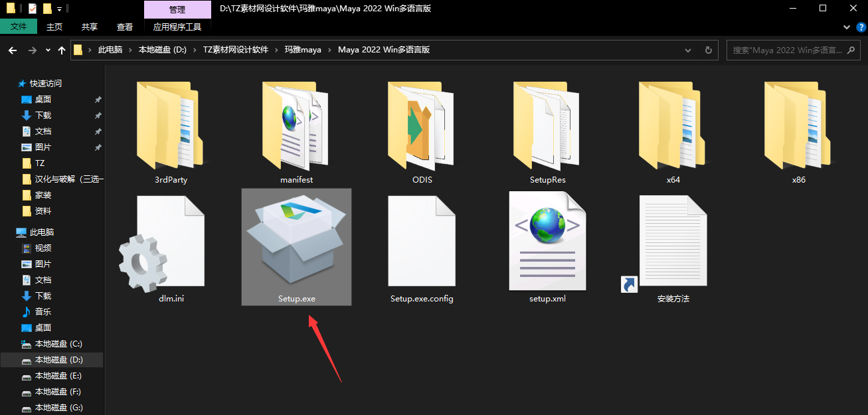Open the 应用程序工具 ribbon tab
The image size is (868, 415).
tap(177, 27)
